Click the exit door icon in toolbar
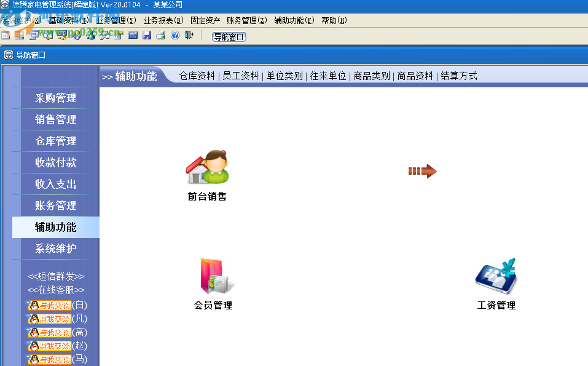 pyautogui.click(x=189, y=35)
